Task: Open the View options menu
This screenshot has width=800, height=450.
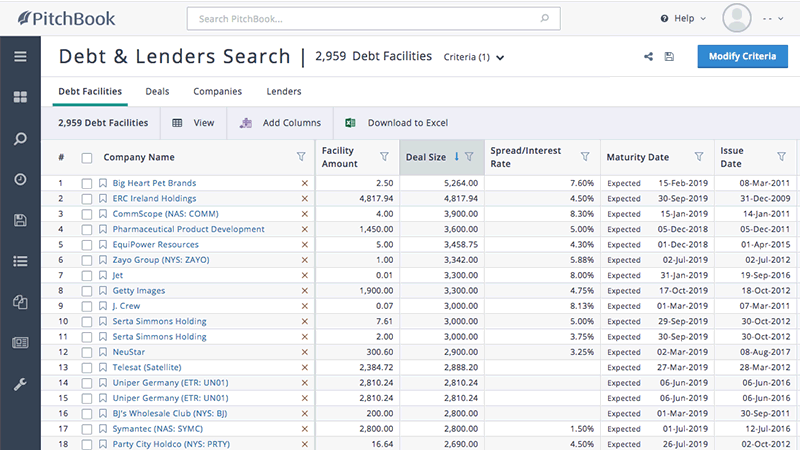Action: click(193, 123)
